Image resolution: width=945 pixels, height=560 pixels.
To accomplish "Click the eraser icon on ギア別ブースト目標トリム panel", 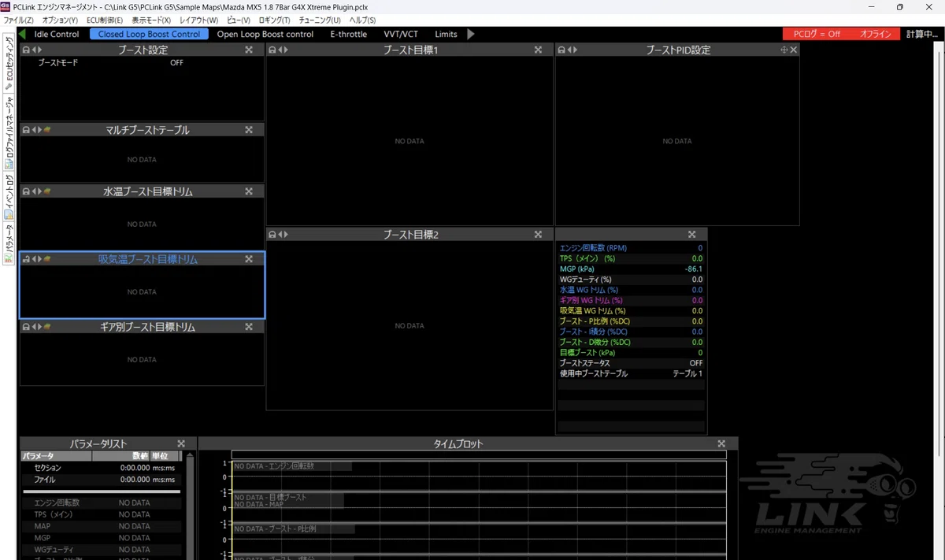I will tap(47, 327).
